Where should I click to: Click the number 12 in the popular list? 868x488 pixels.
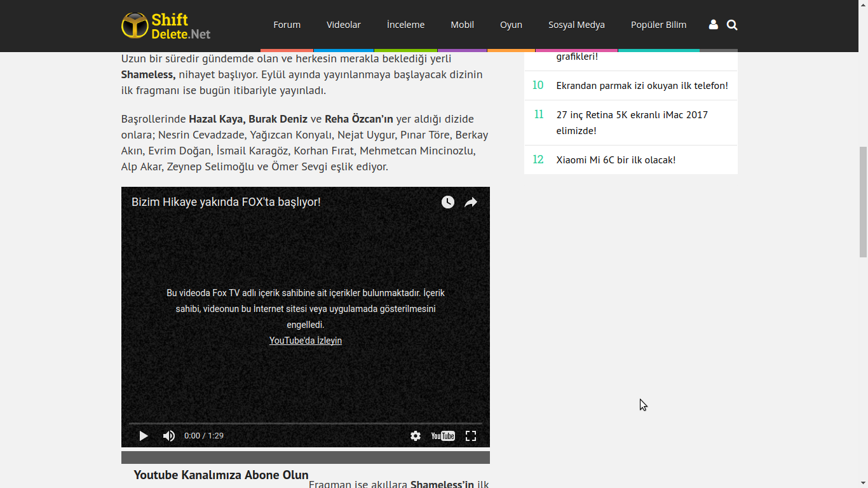tap(538, 159)
